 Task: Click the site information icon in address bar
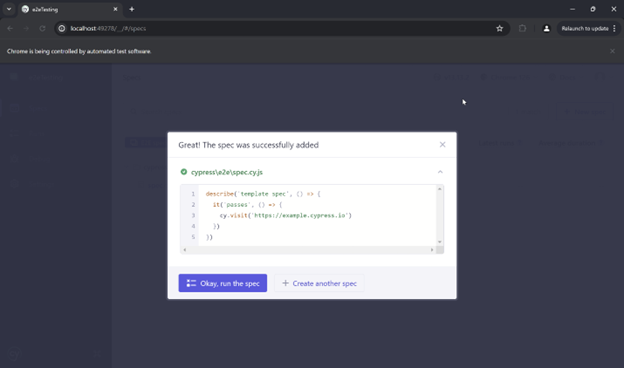62,28
